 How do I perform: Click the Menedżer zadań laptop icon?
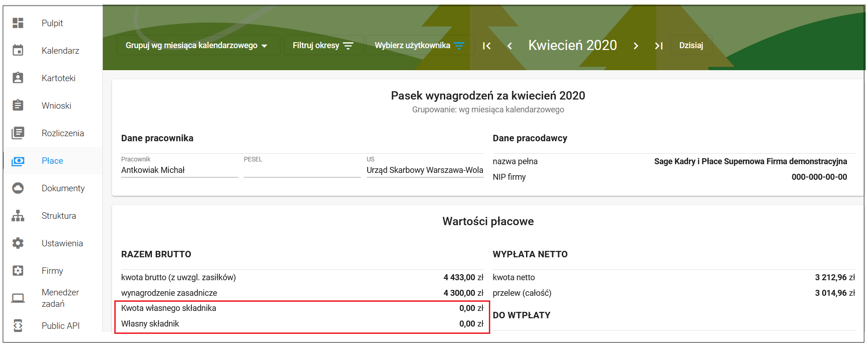(18, 298)
